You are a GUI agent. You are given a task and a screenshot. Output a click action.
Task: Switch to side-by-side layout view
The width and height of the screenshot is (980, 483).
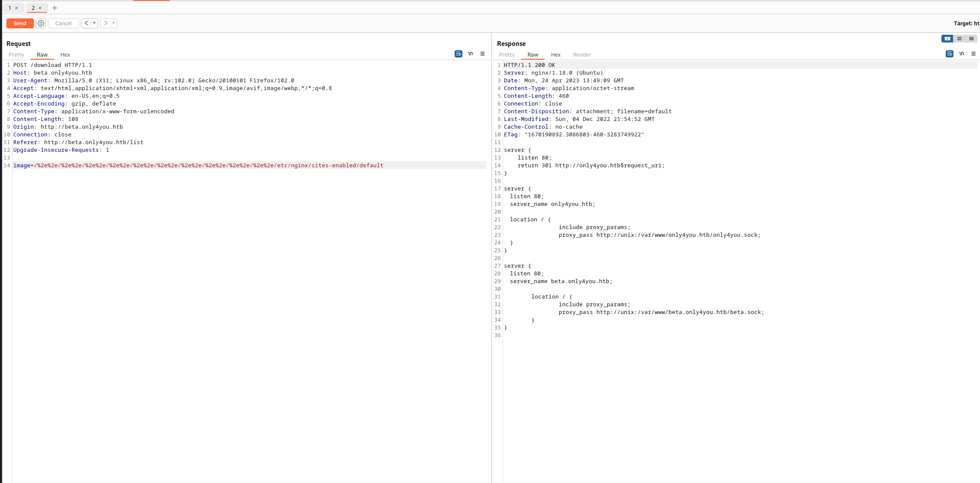947,39
